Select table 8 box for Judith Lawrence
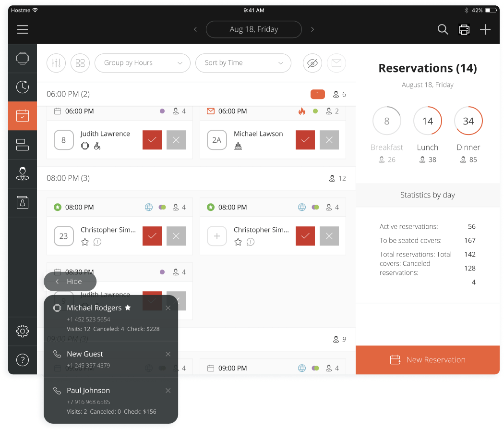 click(64, 140)
